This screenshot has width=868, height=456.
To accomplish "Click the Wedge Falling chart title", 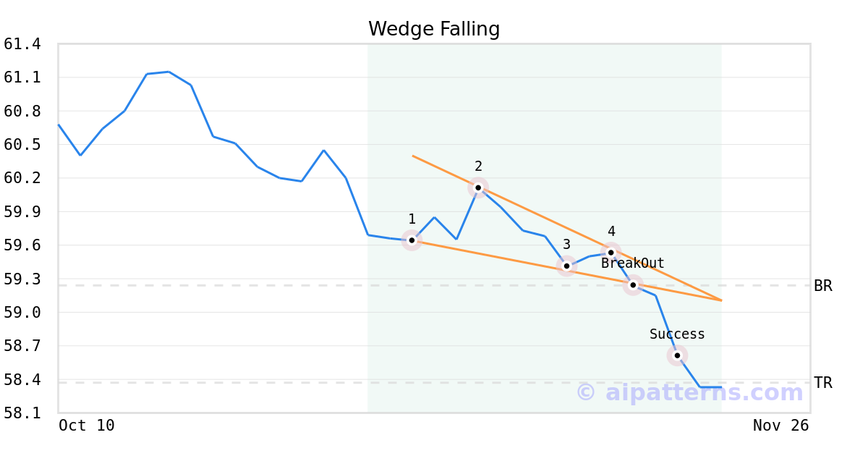I will click(x=434, y=29).
